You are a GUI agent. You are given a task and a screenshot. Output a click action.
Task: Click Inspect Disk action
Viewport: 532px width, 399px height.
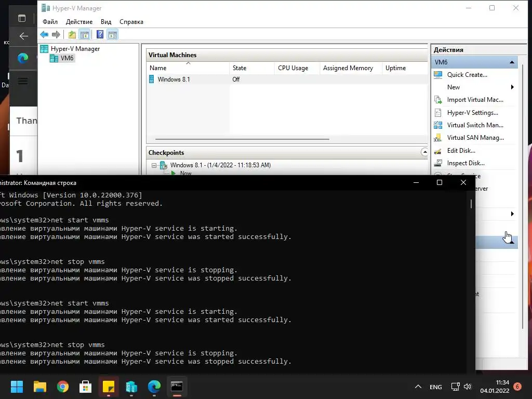(x=465, y=163)
